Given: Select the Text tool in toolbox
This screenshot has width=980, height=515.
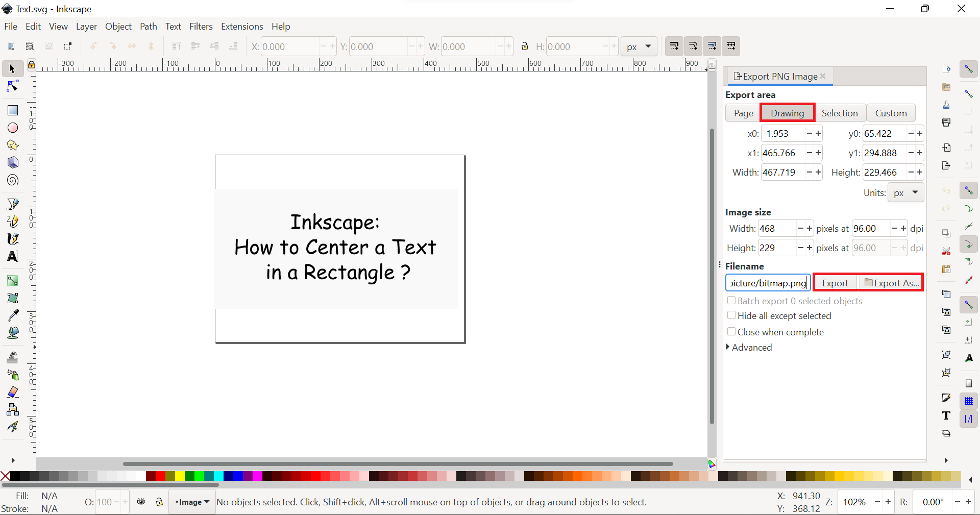Looking at the screenshot, I should 13,256.
